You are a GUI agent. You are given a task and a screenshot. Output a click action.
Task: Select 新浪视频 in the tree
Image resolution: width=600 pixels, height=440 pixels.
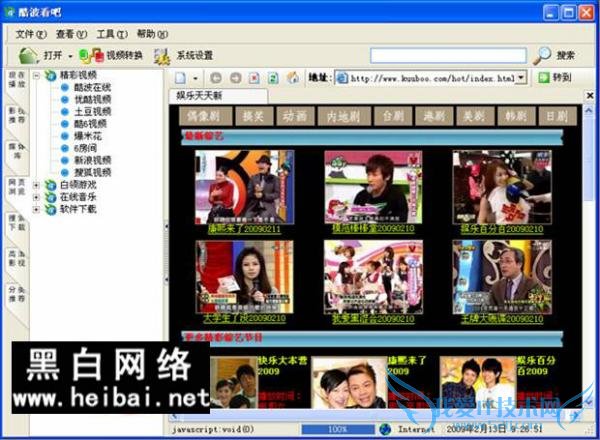click(x=92, y=160)
